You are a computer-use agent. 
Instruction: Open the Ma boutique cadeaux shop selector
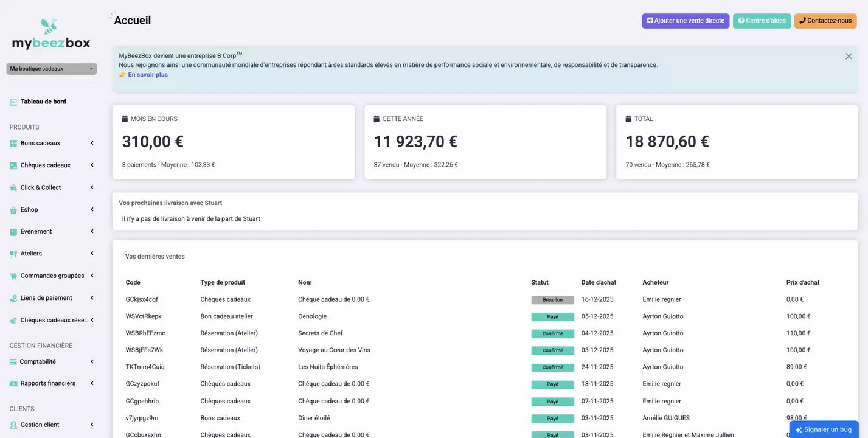[x=52, y=69]
